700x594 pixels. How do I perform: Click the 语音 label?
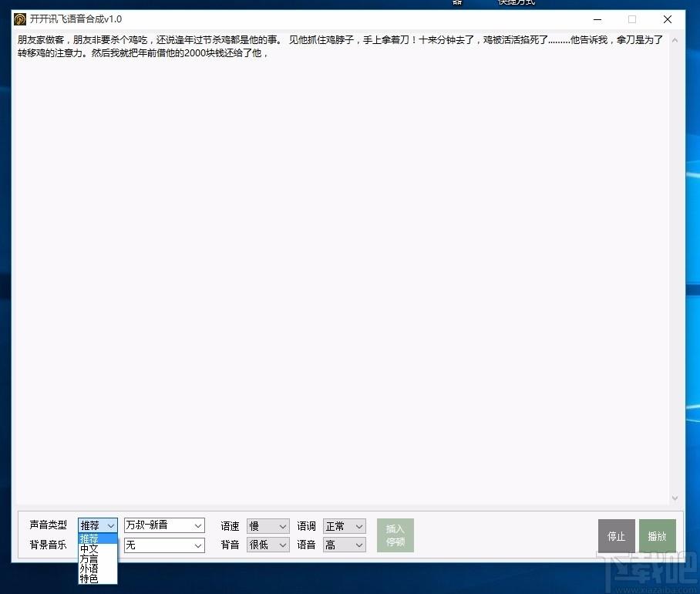306,545
